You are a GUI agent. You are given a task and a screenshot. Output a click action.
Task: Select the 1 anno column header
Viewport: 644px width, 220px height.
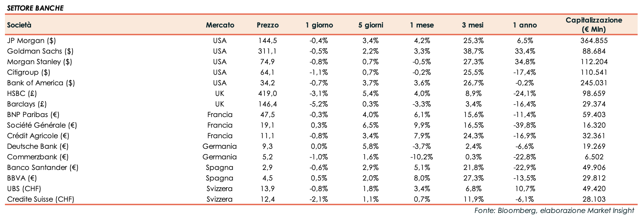[524, 25]
